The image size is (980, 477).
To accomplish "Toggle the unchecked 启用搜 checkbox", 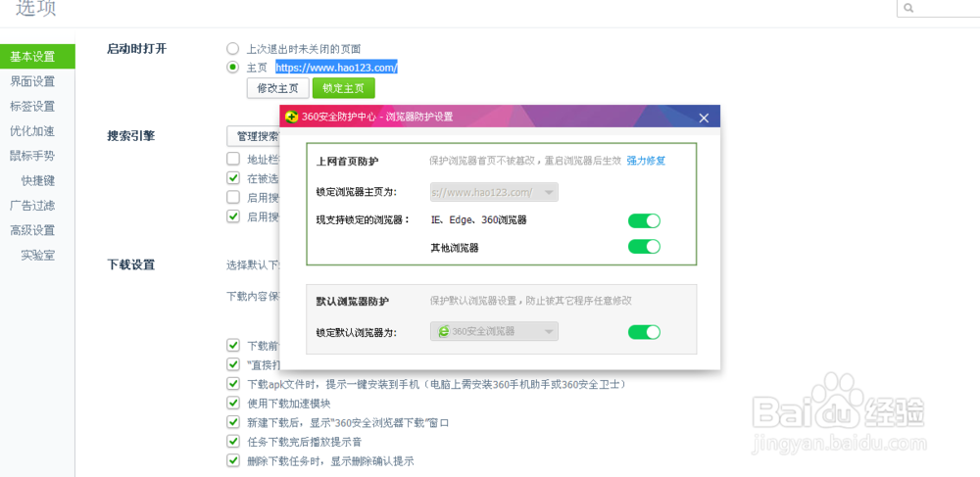I will tap(233, 197).
